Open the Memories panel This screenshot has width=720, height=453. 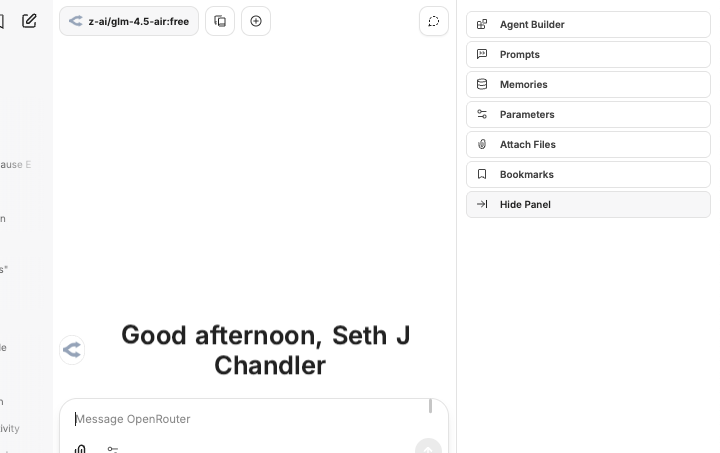tap(588, 84)
